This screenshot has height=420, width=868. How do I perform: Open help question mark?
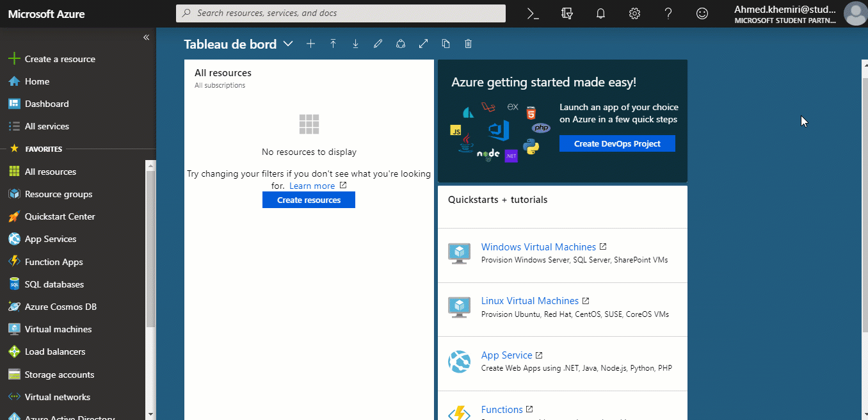point(668,13)
